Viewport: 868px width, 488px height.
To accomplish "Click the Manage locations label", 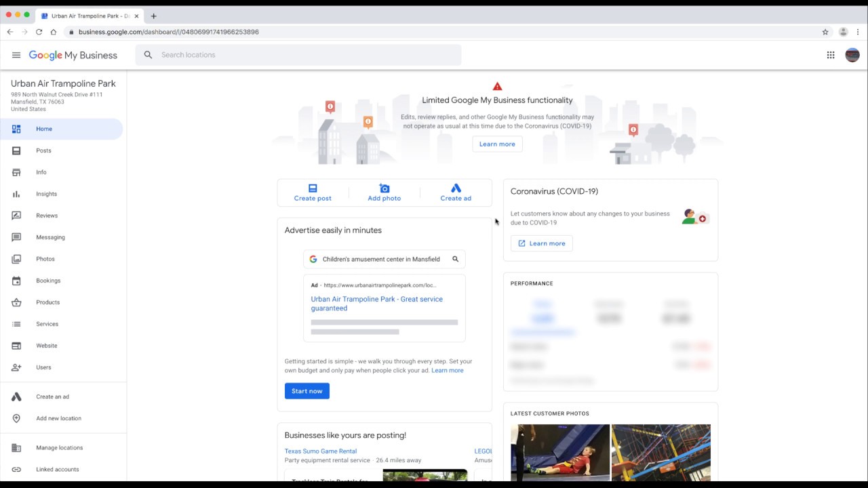I will 60,448.
